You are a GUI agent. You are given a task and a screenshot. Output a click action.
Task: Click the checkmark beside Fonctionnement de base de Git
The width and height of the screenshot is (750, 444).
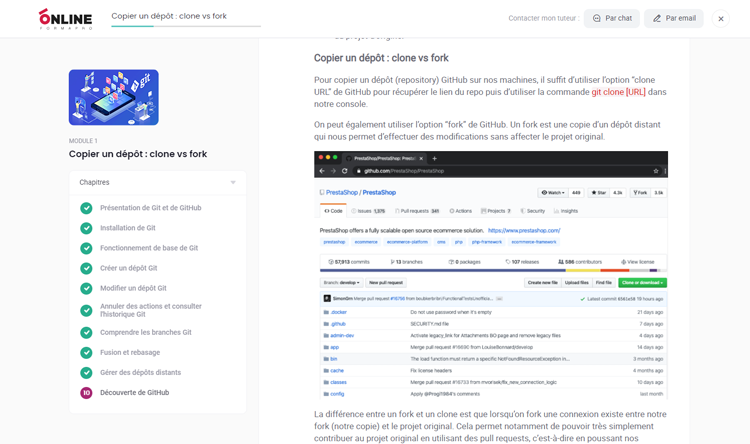[86, 248]
